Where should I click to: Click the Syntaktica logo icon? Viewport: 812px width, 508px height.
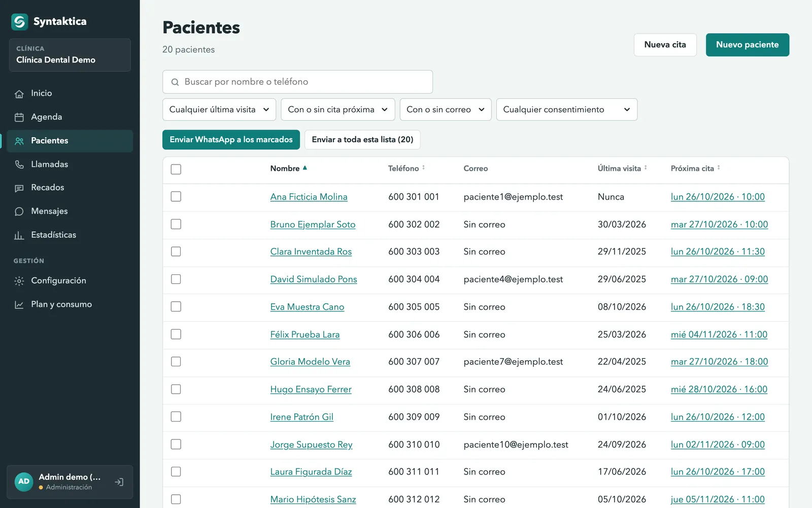pyautogui.click(x=20, y=22)
